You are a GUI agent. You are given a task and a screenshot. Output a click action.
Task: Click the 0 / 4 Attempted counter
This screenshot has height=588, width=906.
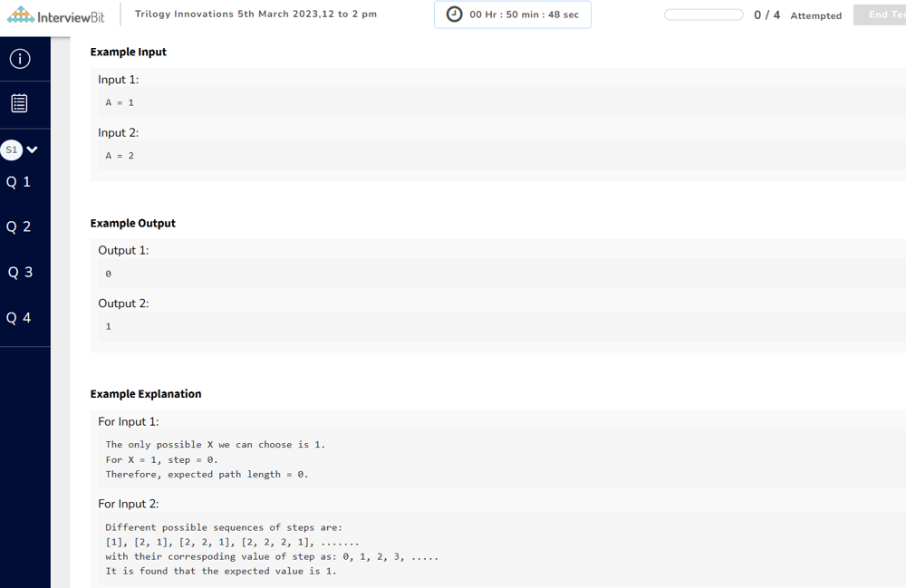click(797, 15)
